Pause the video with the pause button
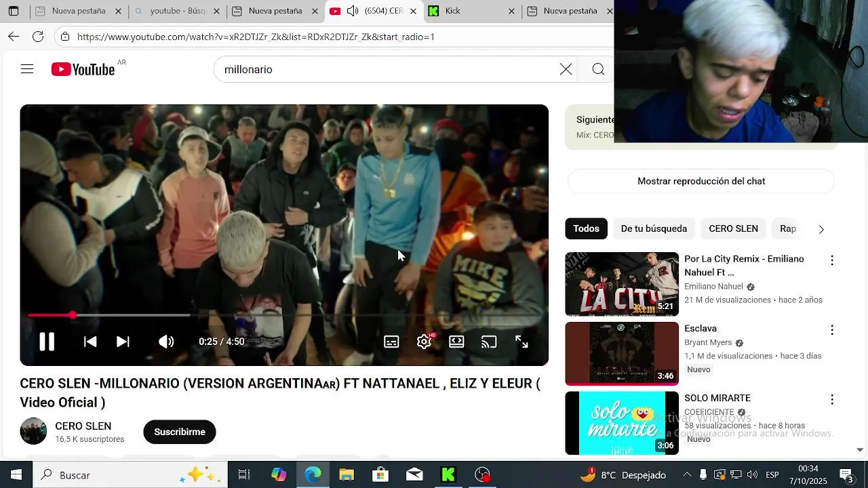The height and width of the screenshot is (488, 868). (47, 342)
